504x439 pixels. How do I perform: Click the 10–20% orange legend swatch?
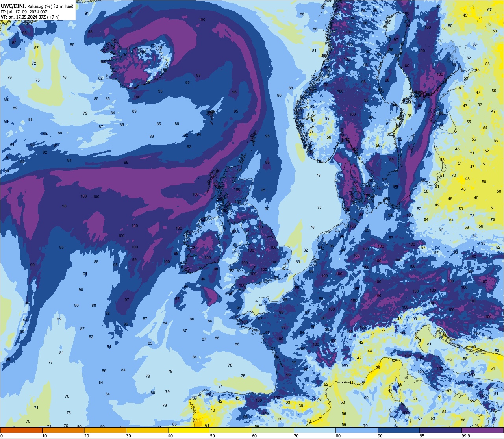[x=63, y=430]
